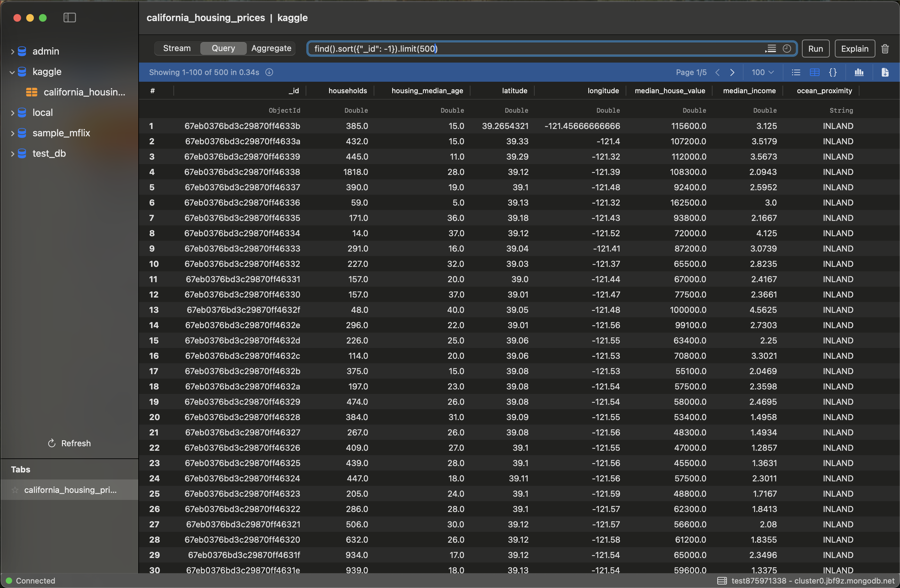Select housing_median_age value 5.0
Viewport: 900px width, 588px height.
coord(458,203)
